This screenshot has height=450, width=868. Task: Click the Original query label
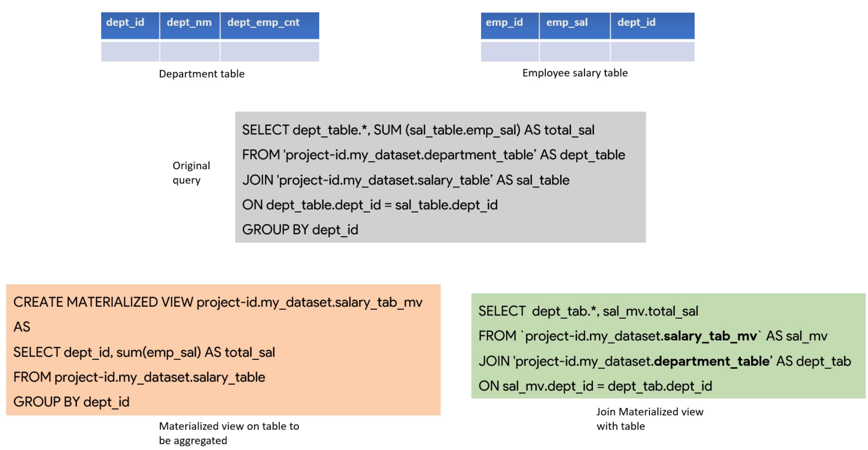[191, 173]
